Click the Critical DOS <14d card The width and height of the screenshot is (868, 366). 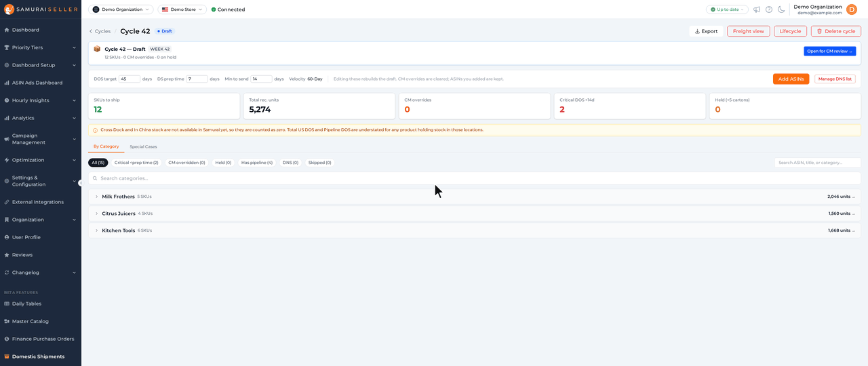tap(630, 106)
